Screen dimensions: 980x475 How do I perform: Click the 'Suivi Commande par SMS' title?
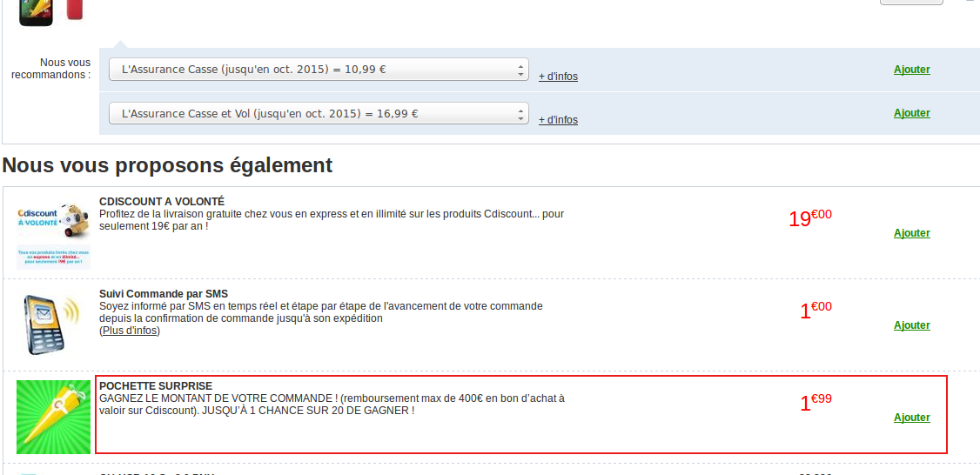(164, 294)
